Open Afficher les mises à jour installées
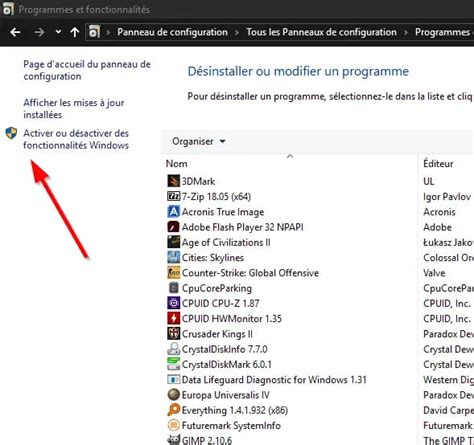 (74, 109)
